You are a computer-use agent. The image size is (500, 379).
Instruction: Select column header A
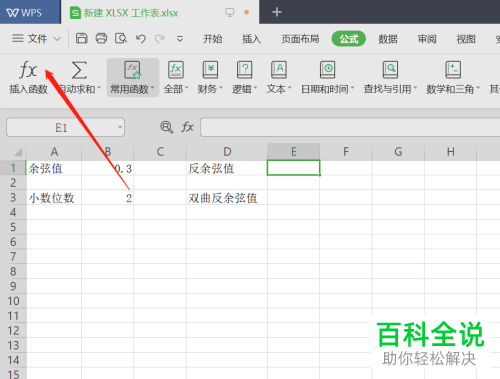tap(54, 152)
